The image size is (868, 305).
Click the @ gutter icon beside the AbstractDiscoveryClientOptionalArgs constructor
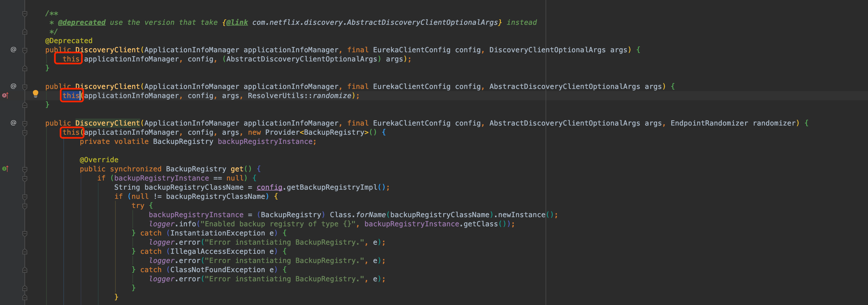(x=13, y=86)
